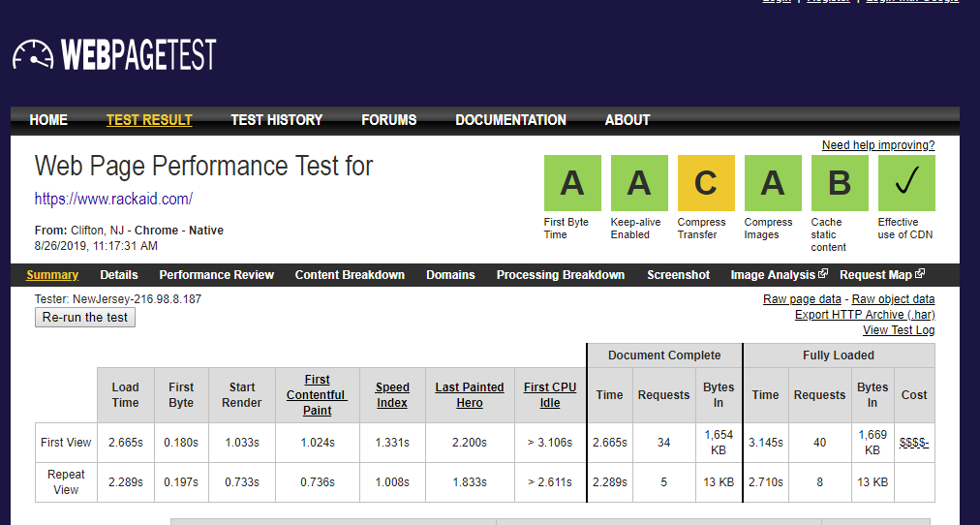The width and height of the screenshot is (980, 525).
Task: Click the 1.331s Speed Index cell
Action: coord(392,443)
